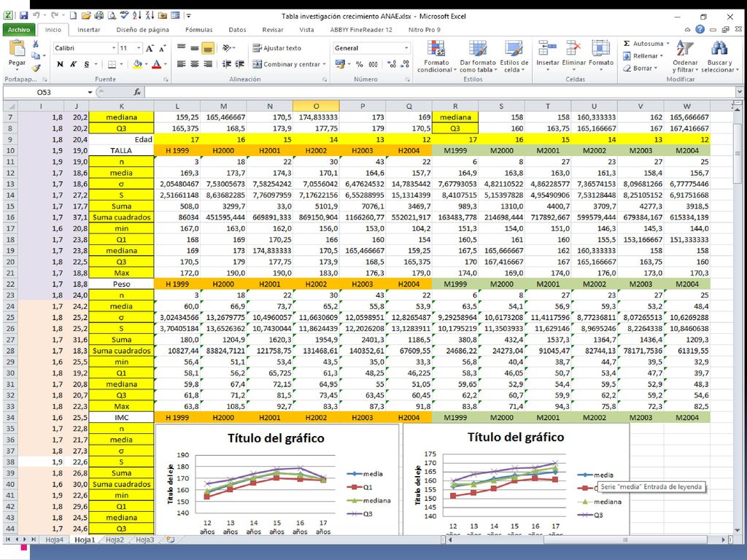Click the quick print icon

(x=98, y=16)
